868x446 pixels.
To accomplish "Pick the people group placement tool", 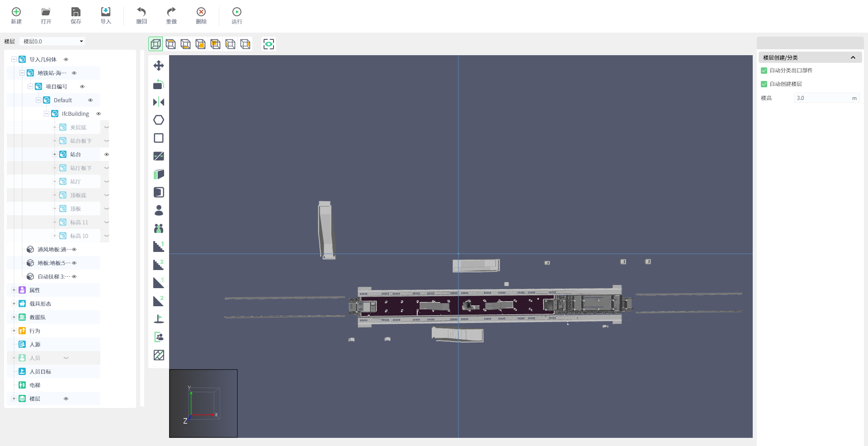I will coord(159,228).
